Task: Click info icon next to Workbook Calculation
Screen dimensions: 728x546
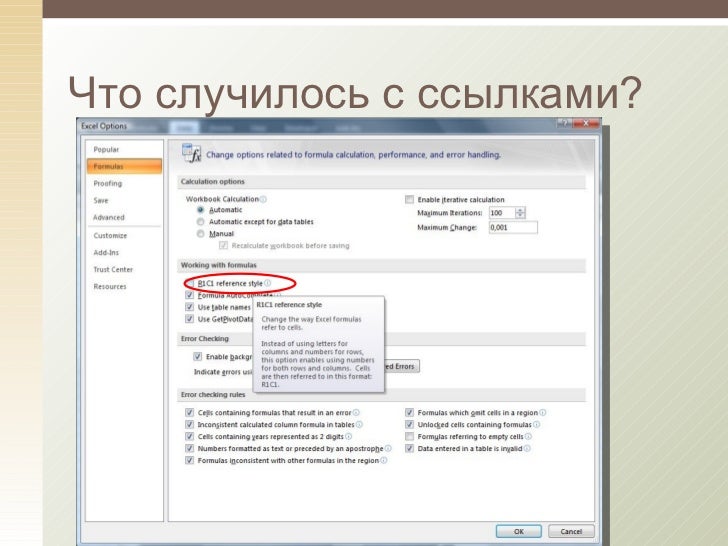Action: [x=263, y=199]
